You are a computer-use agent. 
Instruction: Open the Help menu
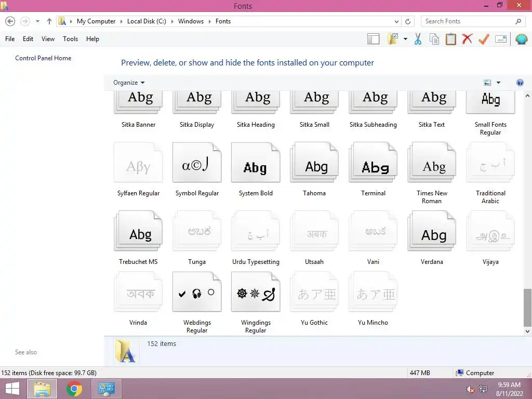(x=92, y=39)
